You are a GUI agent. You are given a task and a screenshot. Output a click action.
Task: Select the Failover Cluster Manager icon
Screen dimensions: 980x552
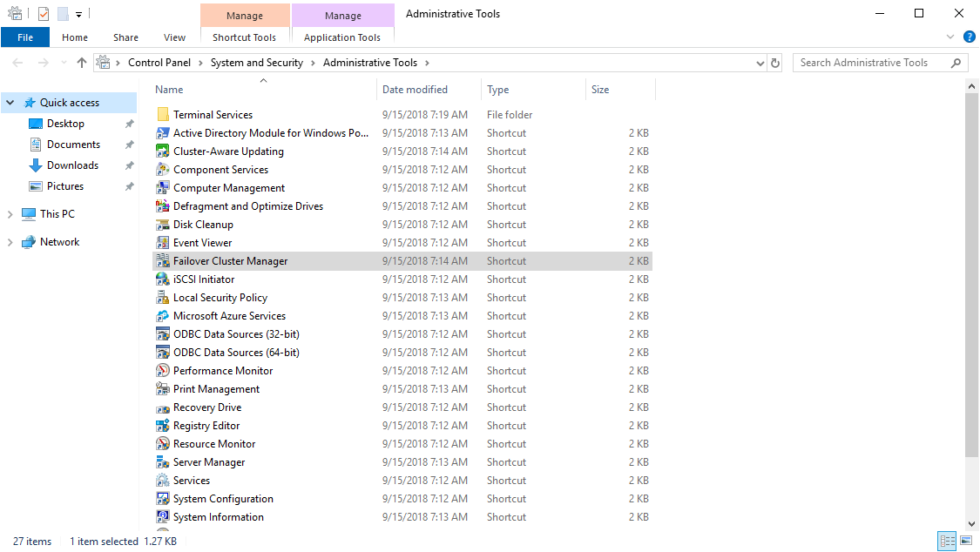click(x=163, y=260)
